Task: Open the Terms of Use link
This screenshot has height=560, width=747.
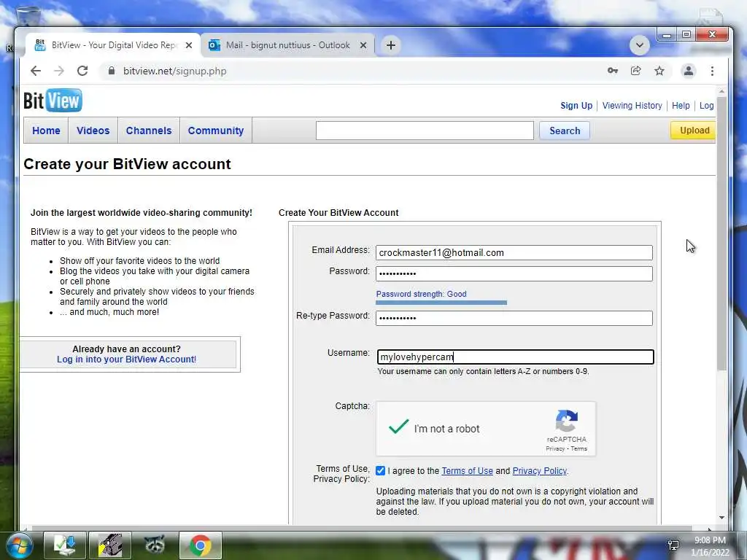Action: 468,471
